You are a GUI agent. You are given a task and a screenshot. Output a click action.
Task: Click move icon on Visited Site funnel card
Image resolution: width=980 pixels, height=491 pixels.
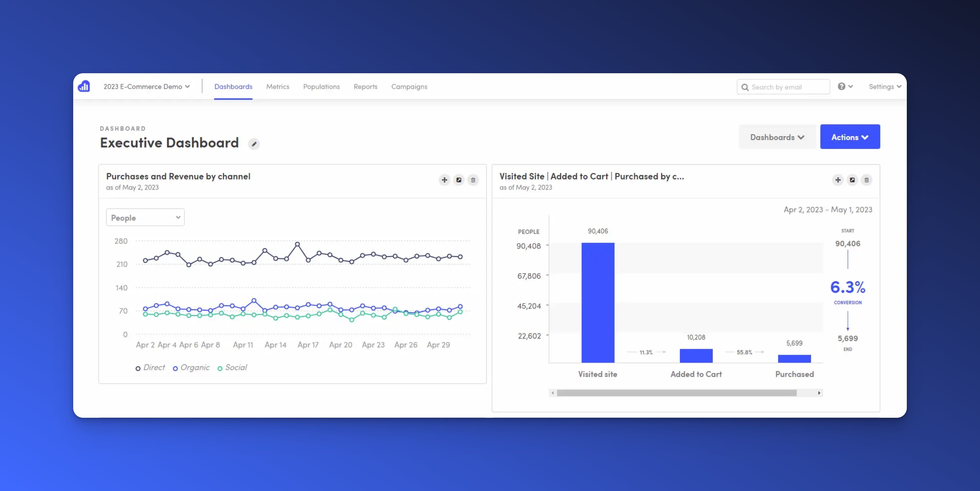click(x=838, y=180)
